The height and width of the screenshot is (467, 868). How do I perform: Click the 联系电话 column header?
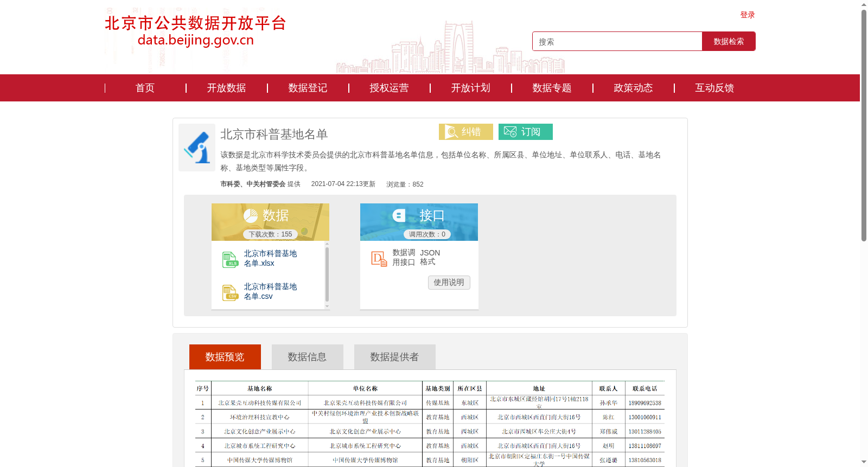[x=645, y=388]
